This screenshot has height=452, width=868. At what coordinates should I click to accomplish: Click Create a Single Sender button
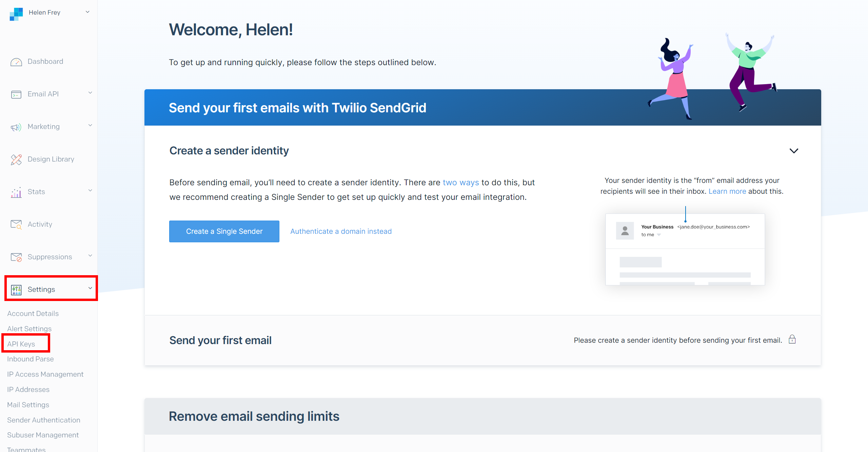pyautogui.click(x=224, y=231)
